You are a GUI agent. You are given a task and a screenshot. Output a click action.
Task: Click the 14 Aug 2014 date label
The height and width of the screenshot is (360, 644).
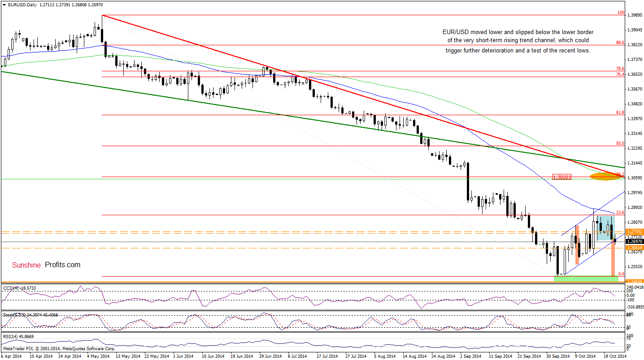[414, 356]
